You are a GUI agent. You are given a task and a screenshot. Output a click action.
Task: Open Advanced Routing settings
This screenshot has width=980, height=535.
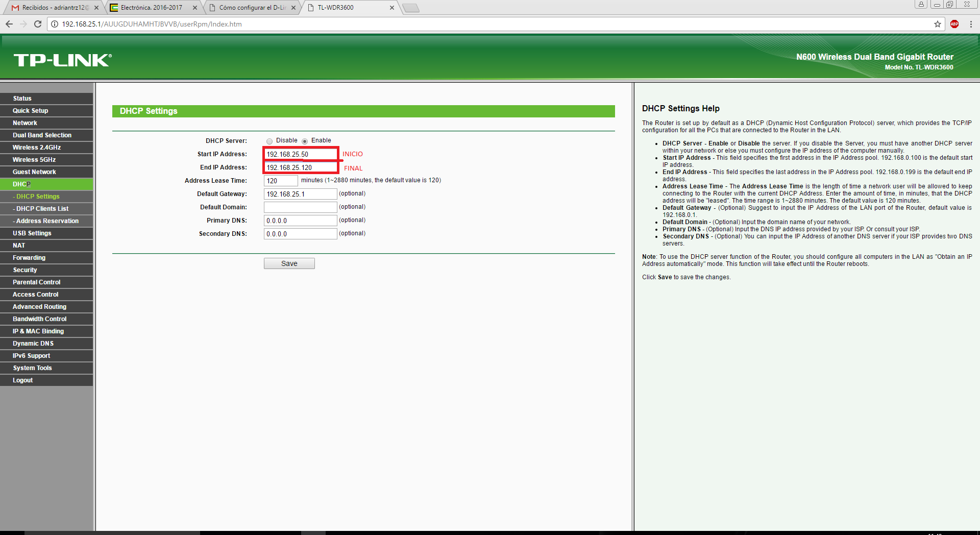tap(46, 307)
